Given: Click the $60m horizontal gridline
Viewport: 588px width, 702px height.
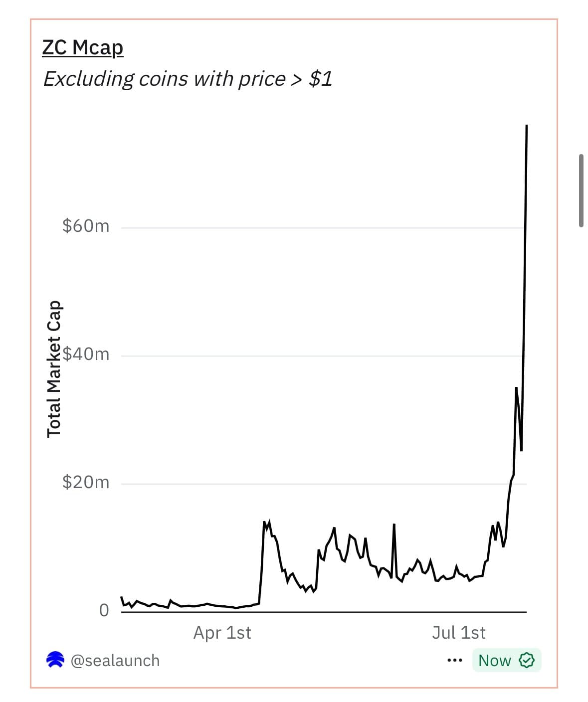Looking at the screenshot, I should coord(319,228).
